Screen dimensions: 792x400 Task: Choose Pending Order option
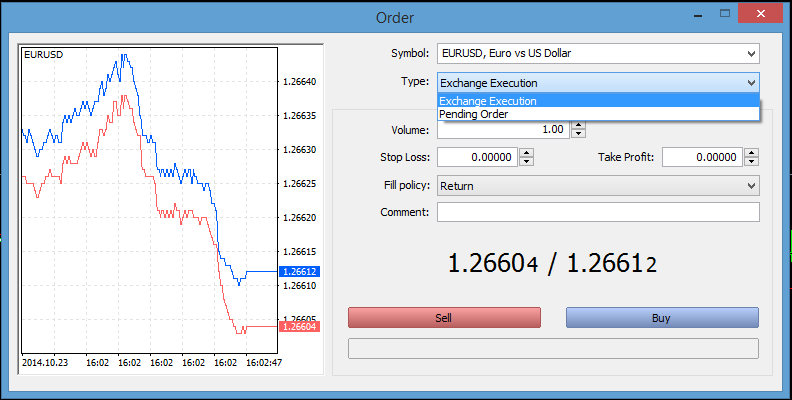[598, 114]
